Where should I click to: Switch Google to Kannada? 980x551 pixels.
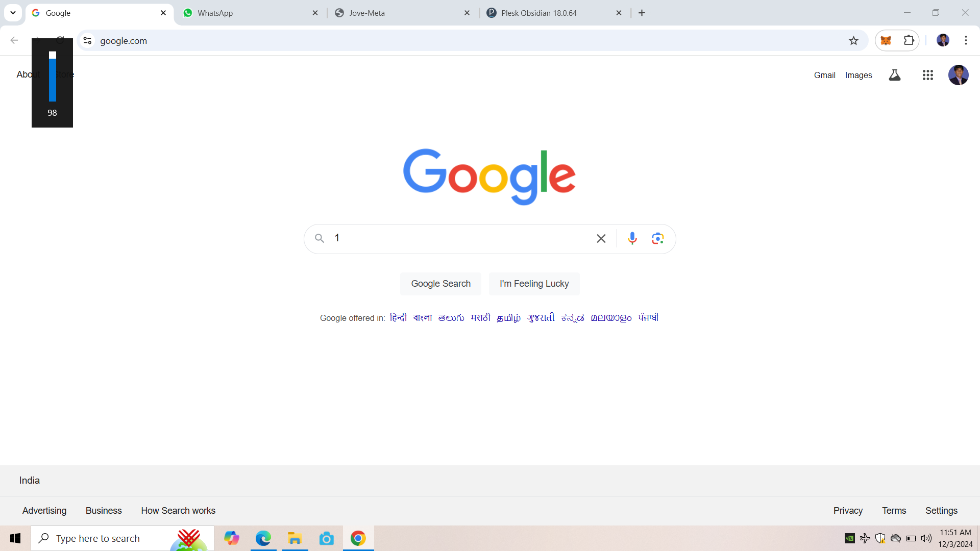click(x=572, y=317)
